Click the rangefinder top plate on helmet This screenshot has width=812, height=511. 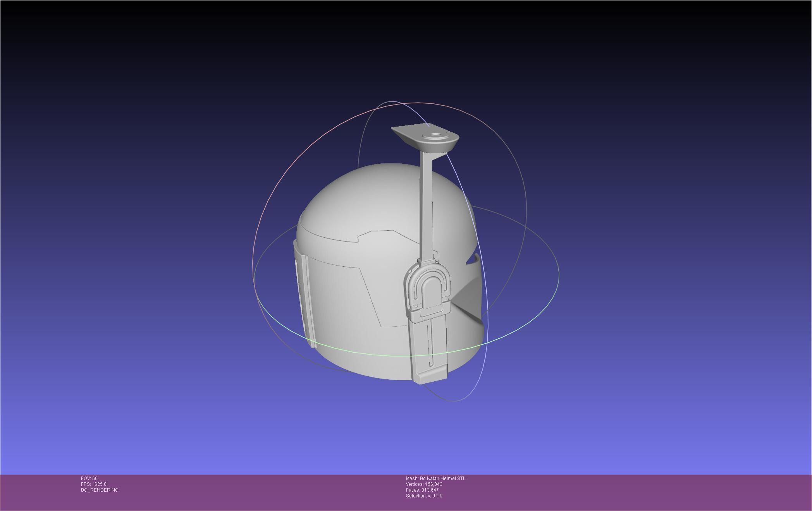pyautogui.click(x=425, y=137)
